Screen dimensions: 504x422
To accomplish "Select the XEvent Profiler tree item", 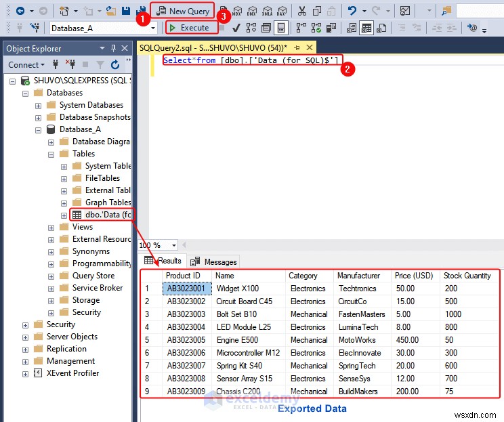I will 73,373.
